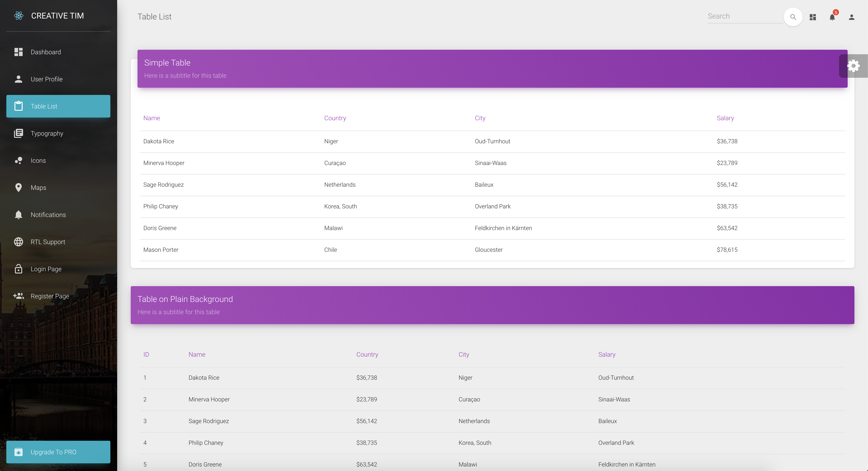
Task: Click the React logo icon
Action: [19, 16]
